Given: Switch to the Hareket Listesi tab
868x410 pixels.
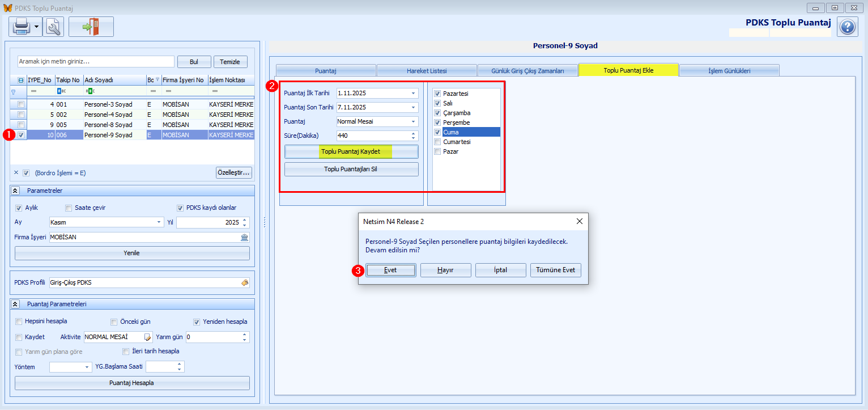Looking at the screenshot, I should pos(427,71).
